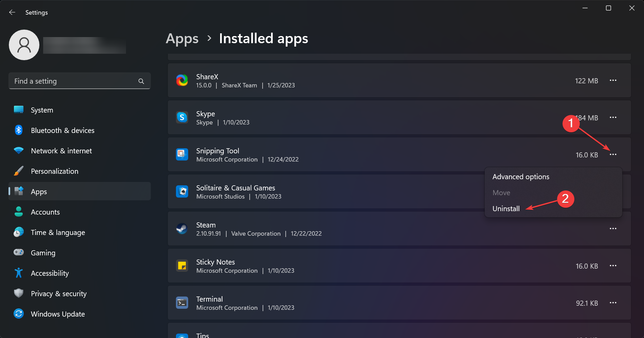
Task: Select Advanced options in the context menu
Action: pyautogui.click(x=521, y=176)
